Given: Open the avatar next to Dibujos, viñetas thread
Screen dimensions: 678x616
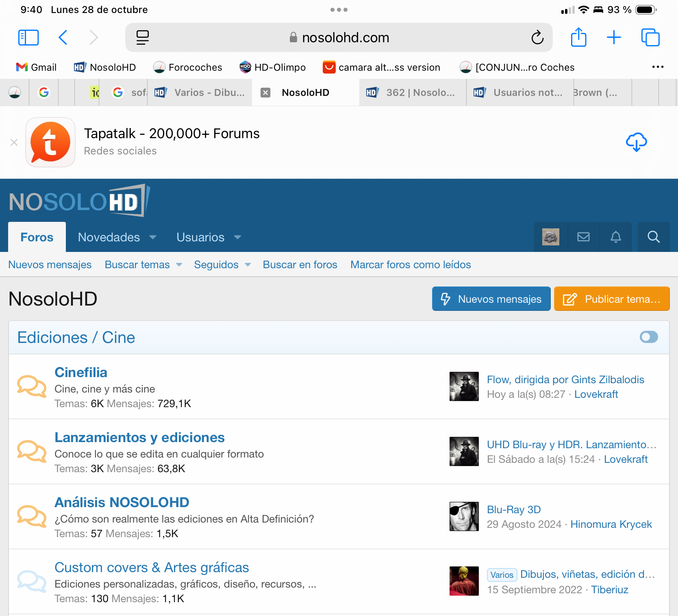Looking at the screenshot, I should [464, 581].
